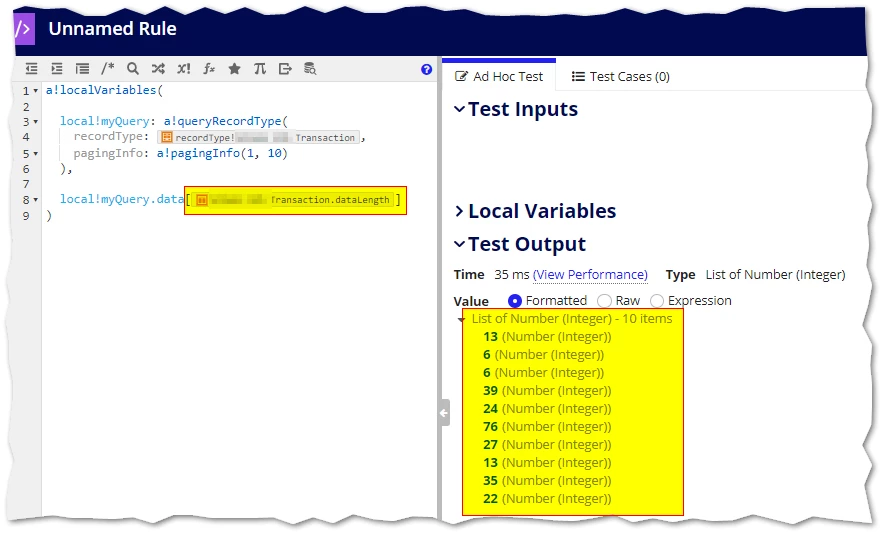
Task: Click the format expression lines icon
Action: [x=82, y=69]
